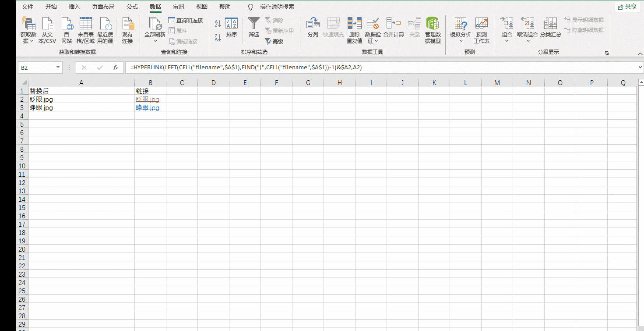The image size is (644, 331).
Task: Open Recent Sources (最近使用的源)
Action: [x=105, y=31]
